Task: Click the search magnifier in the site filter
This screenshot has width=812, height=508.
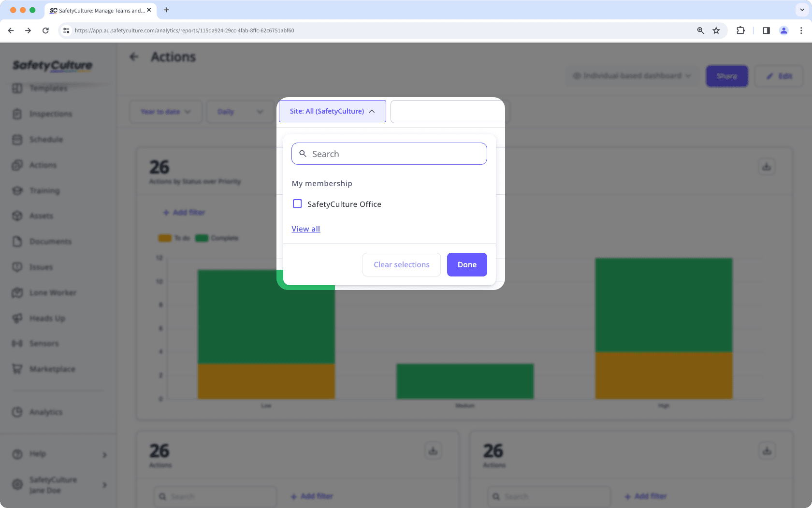Action: 303,153
